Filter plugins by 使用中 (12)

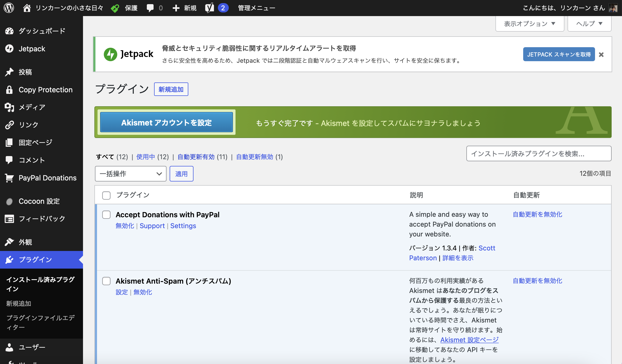point(153,157)
